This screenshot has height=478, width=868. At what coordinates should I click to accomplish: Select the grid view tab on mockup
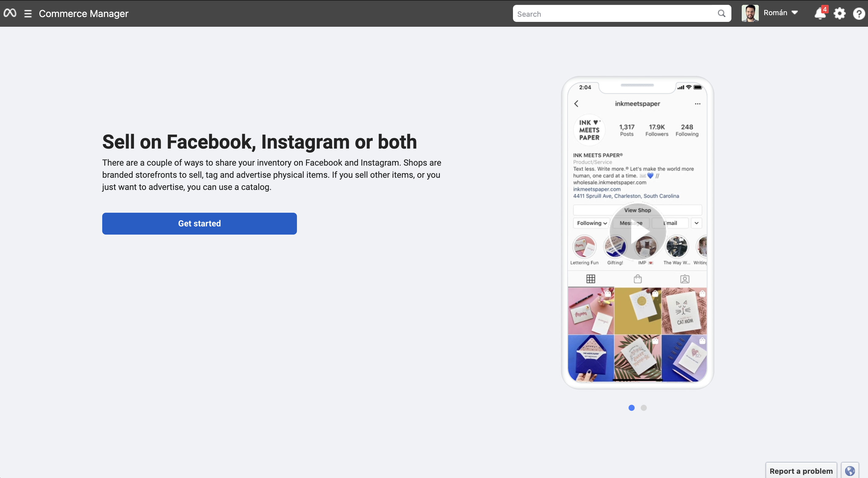tap(591, 278)
